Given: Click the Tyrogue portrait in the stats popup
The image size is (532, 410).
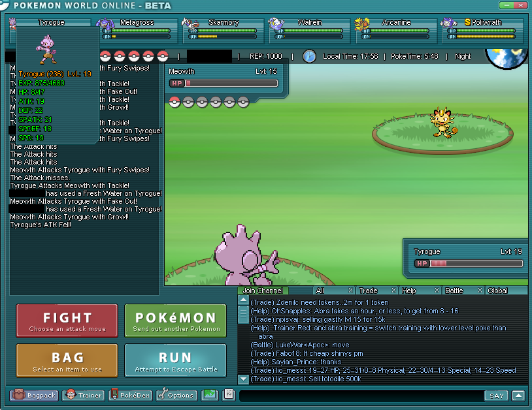Looking at the screenshot, I should (47, 50).
